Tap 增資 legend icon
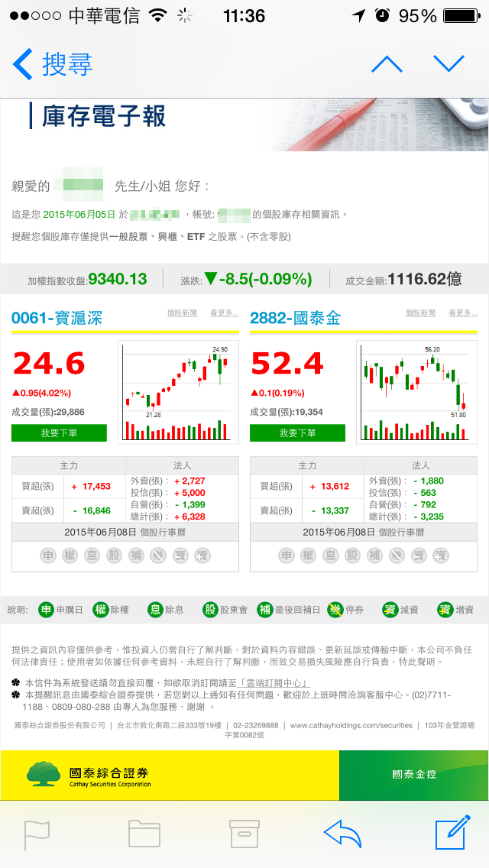Screen dimensions: 489x868 (445, 610)
